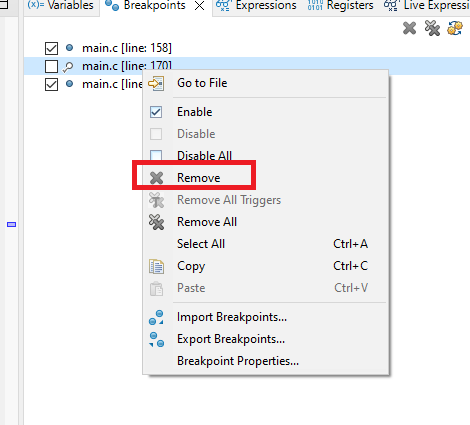Click the gray X icon beside Remove
Image resolution: width=470 pixels, height=425 pixels.
156,178
